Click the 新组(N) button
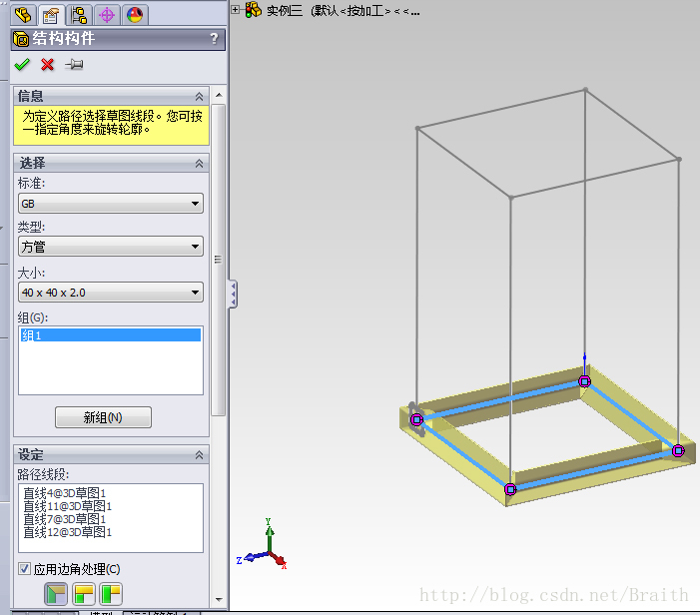Image resolution: width=700 pixels, height=615 pixels. [103, 417]
